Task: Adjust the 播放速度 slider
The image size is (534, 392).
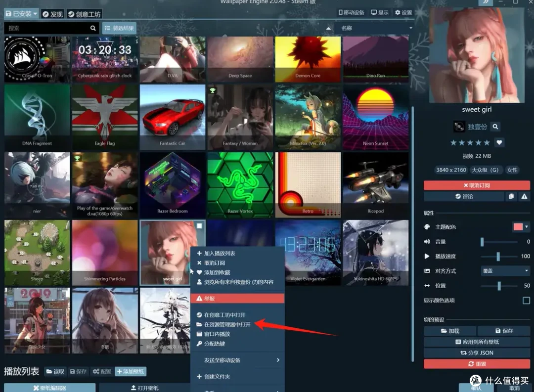Action: 499,256
